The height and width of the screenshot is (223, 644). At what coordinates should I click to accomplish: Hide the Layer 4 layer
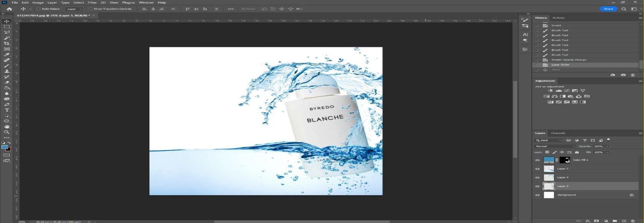pos(537,178)
